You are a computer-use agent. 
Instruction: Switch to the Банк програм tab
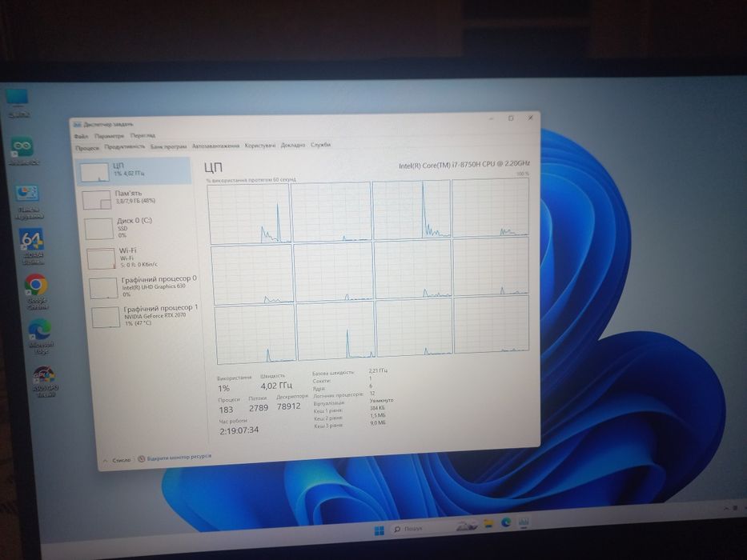pos(169,146)
